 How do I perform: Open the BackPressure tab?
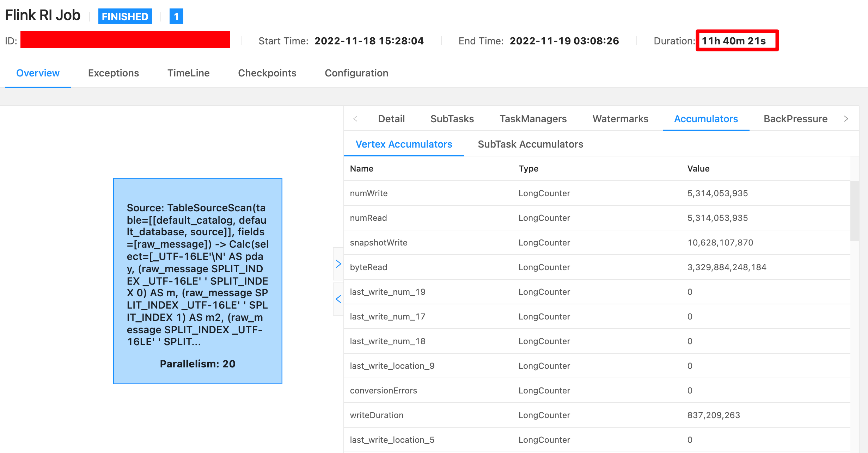[x=795, y=119]
